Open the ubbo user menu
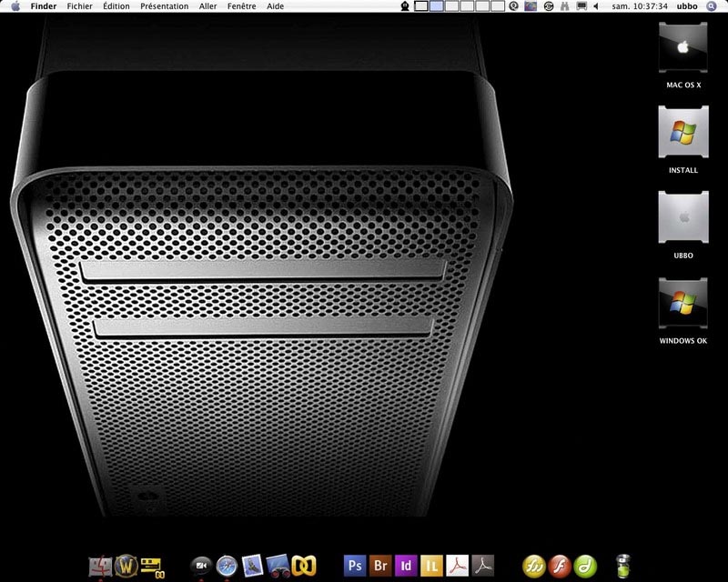 pyautogui.click(x=687, y=6)
